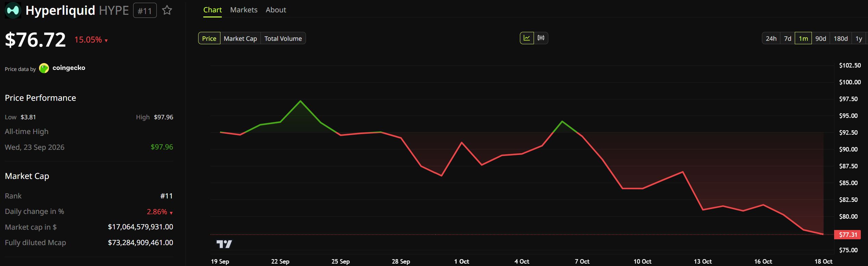The width and height of the screenshot is (868, 266).
Task: Open the About tab
Action: tap(276, 10)
